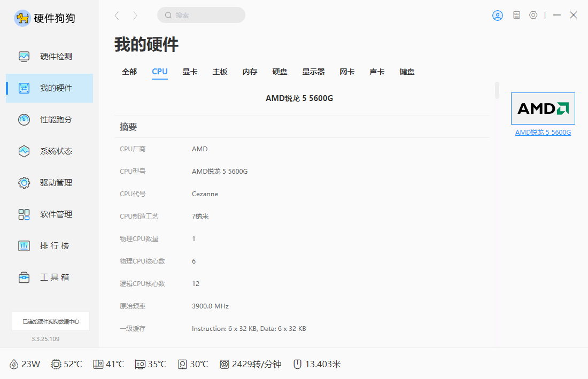The image size is (588, 379).
Task: Click the 物理CPU核心数 value 6
Action: tap(194, 261)
